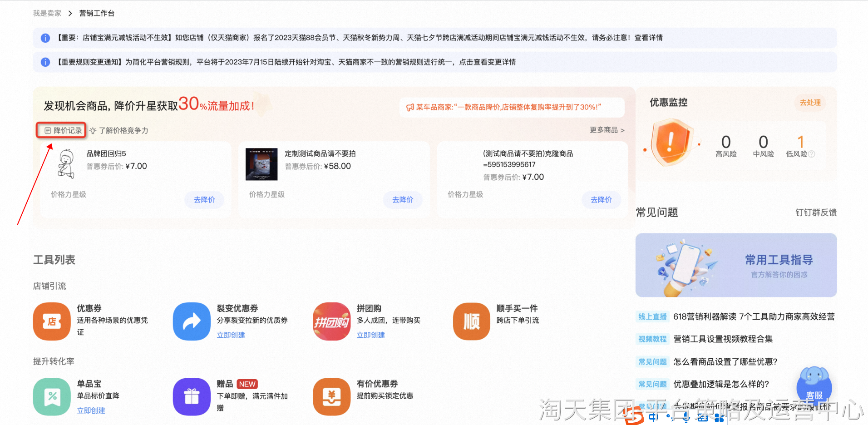Image resolution: width=868 pixels, height=425 pixels.
Task: Click 去处理 in 优惠监控
Action: click(x=810, y=103)
